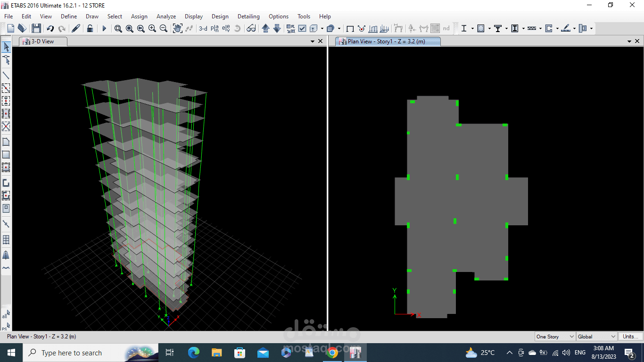
Task: Activate the 3-D View tab
Action: pos(43,41)
